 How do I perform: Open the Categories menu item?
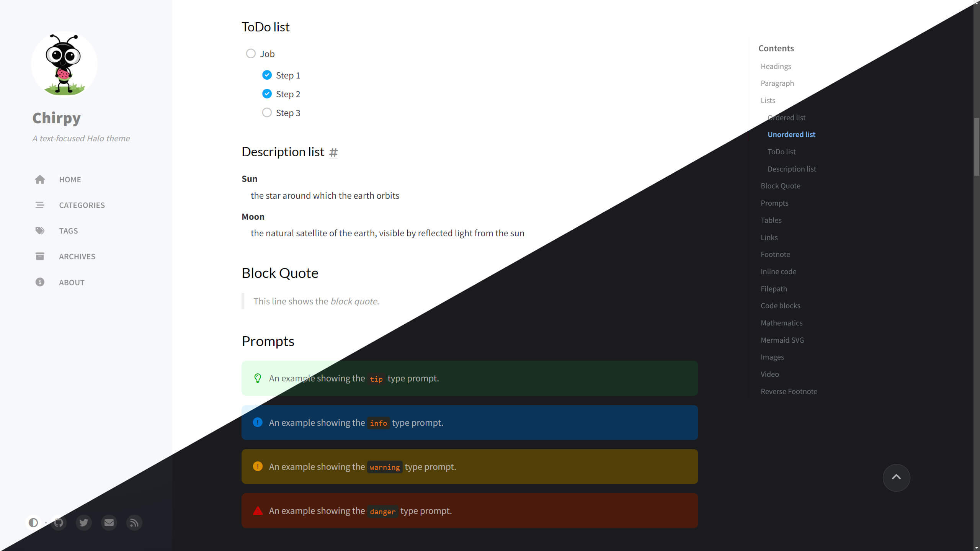(x=82, y=205)
